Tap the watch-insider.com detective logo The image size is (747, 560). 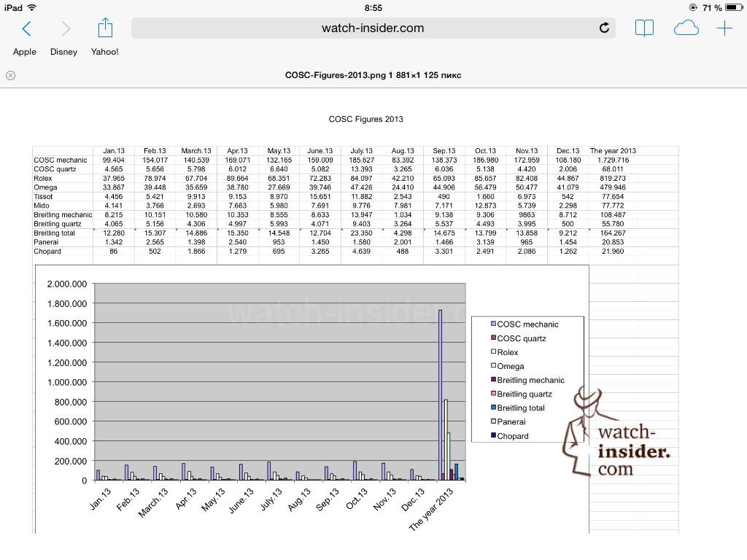point(616,432)
